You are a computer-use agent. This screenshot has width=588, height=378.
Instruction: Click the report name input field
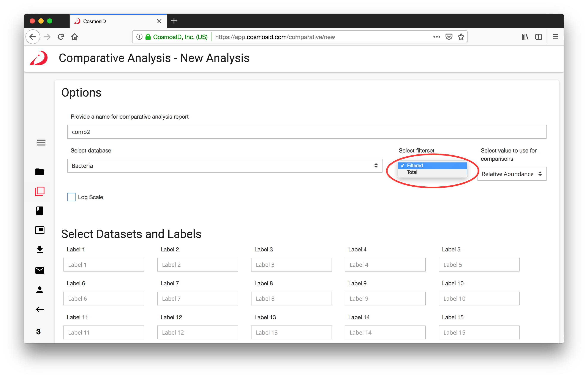[x=306, y=132]
